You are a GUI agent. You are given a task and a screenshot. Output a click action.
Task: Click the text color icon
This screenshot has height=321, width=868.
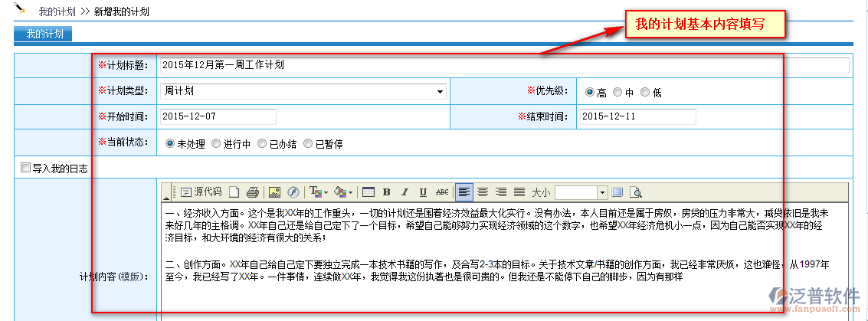[x=315, y=192]
